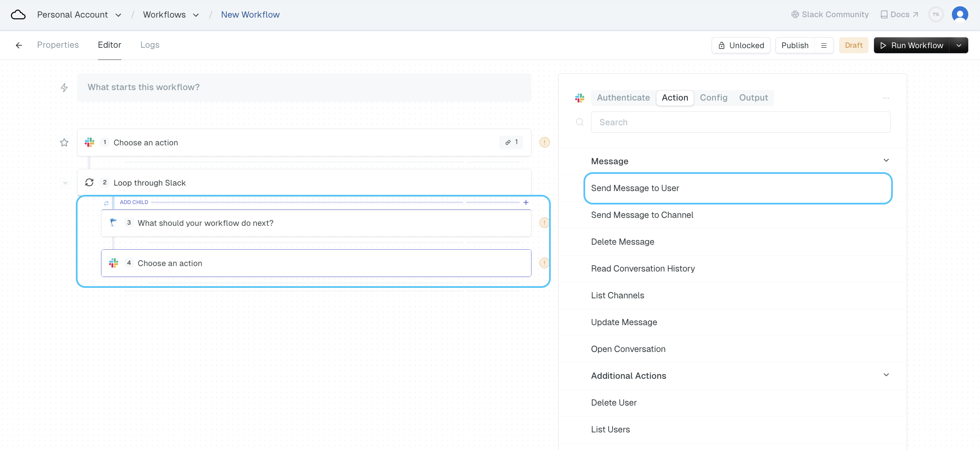Click the plus icon on Add Child row

tap(526, 202)
